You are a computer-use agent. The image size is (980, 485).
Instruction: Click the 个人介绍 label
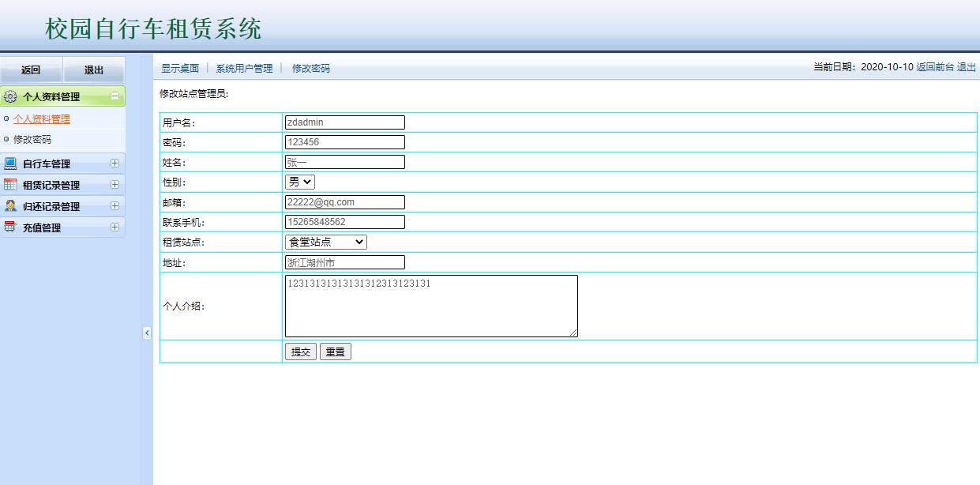click(184, 306)
